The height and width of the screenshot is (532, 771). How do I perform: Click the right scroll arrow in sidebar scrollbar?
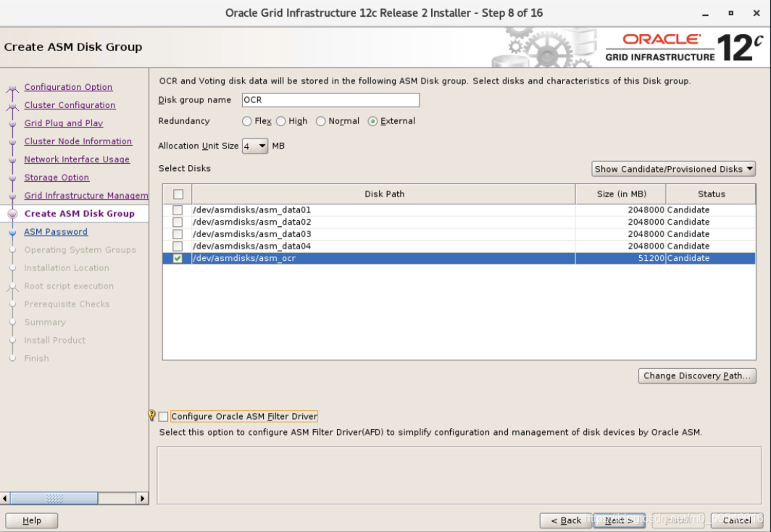click(x=142, y=498)
